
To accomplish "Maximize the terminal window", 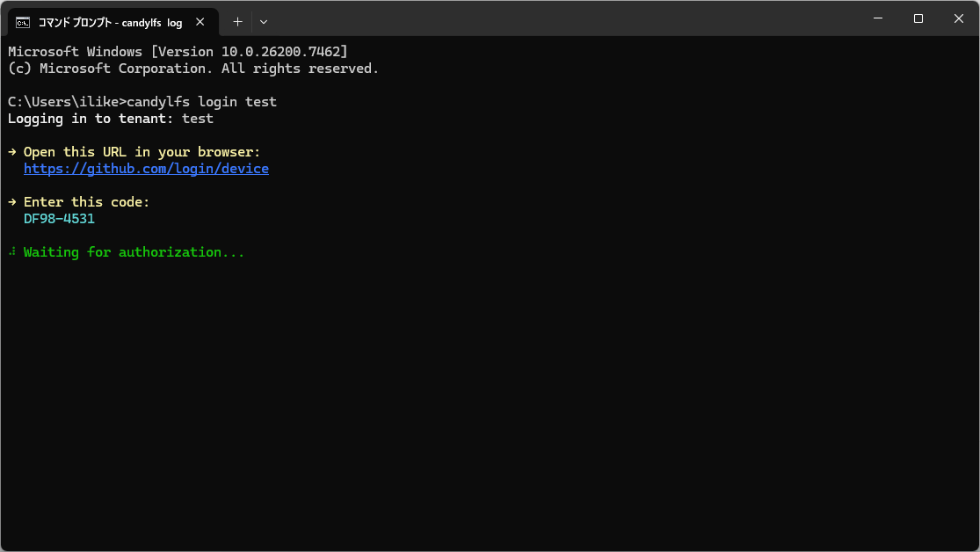I will click(918, 18).
